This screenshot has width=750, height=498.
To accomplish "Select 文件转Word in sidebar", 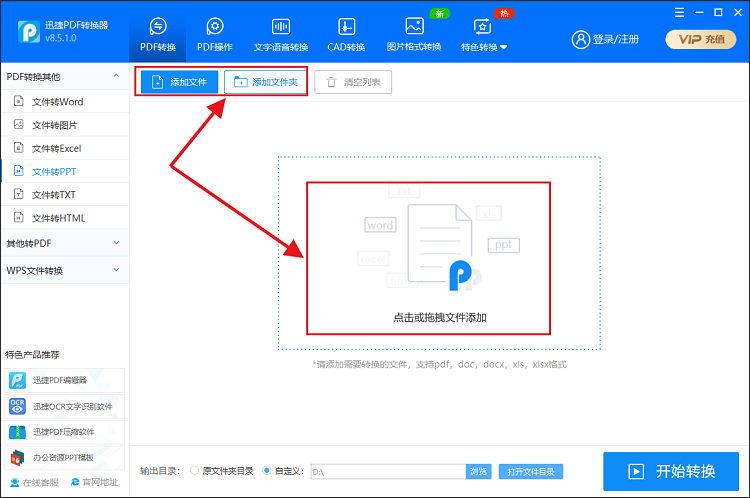I will (65, 101).
